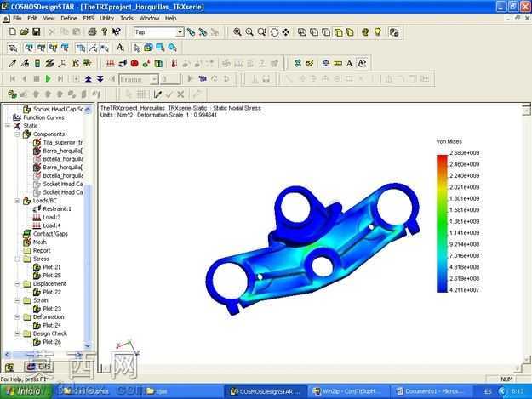Switch to Documento1 Microsoft taskbar button
Screen dimensions: 532x399
tap(430, 391)
